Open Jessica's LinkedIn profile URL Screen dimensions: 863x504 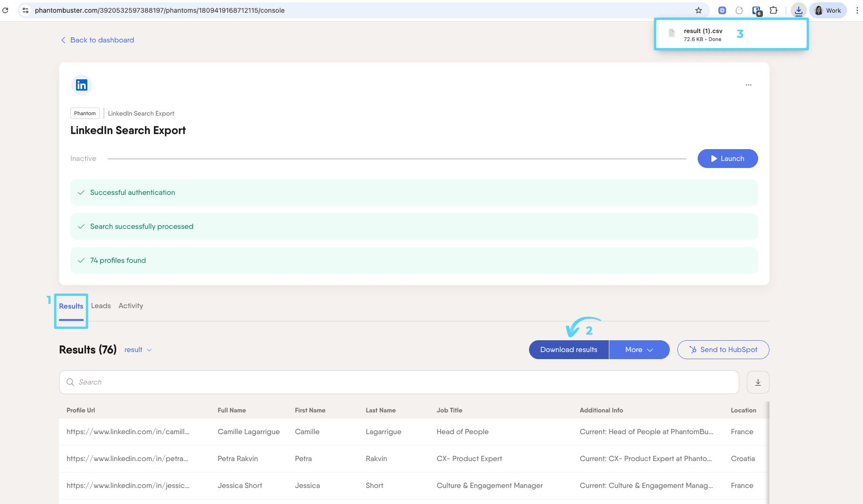point(128,486)
